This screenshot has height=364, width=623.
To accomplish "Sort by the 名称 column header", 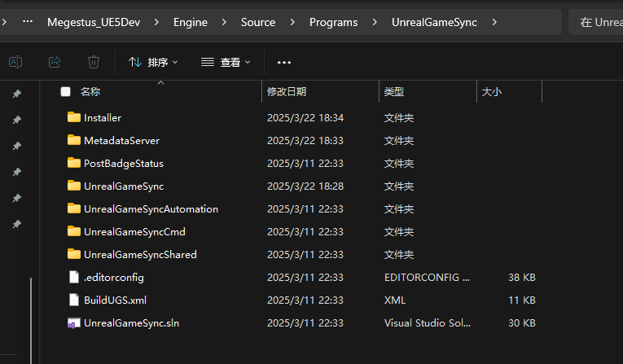I will click(x=90, y=92).
